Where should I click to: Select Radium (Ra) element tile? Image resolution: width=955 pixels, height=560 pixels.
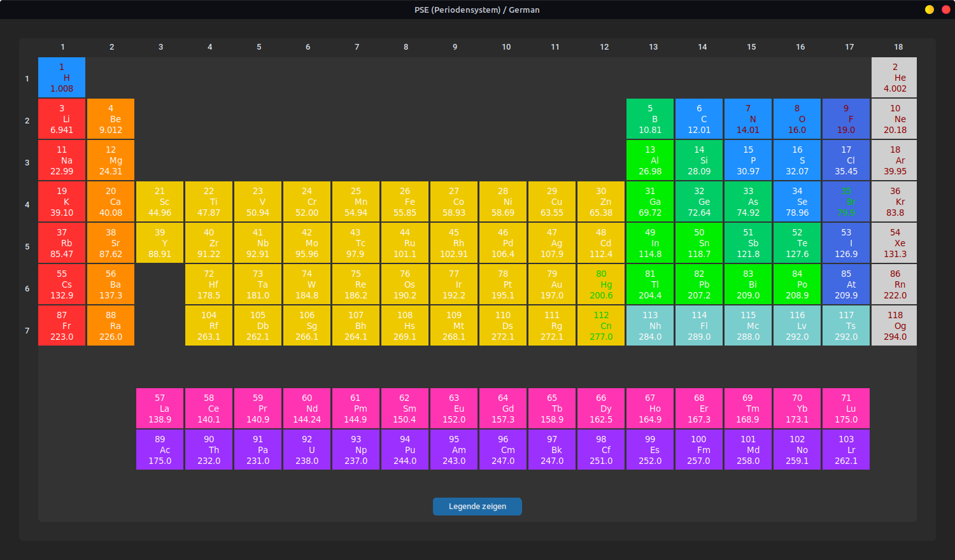(111, 326)
